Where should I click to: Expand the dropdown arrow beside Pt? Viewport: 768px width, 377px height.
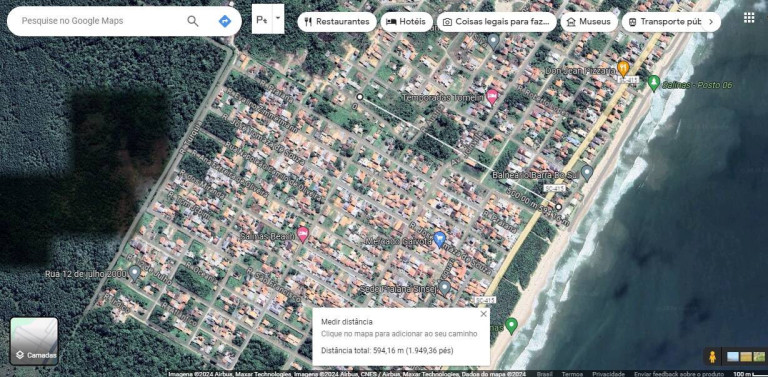278,19
